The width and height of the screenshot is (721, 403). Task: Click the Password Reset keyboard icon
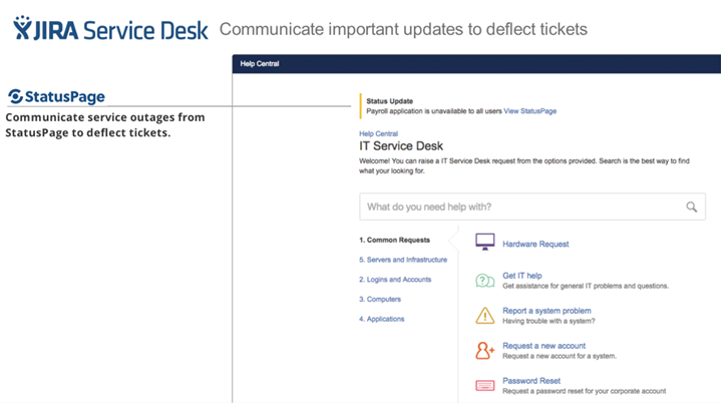coord(485,386)
